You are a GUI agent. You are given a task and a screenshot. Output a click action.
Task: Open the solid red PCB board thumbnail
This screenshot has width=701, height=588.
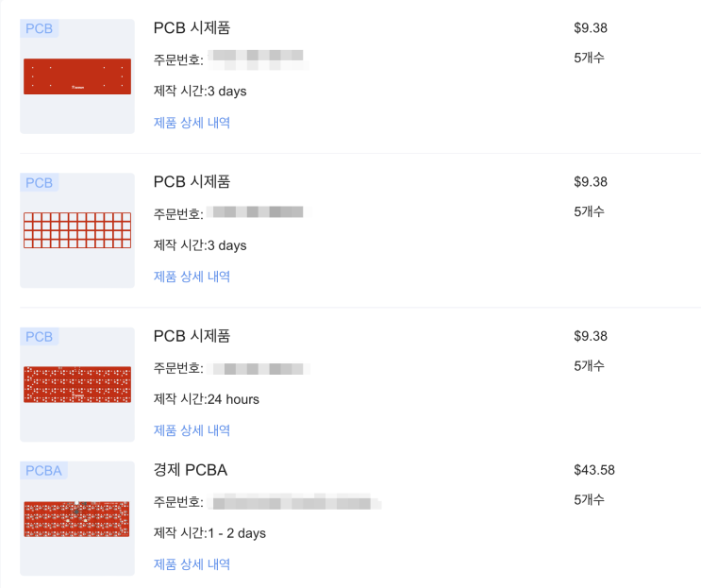point(77,76)
